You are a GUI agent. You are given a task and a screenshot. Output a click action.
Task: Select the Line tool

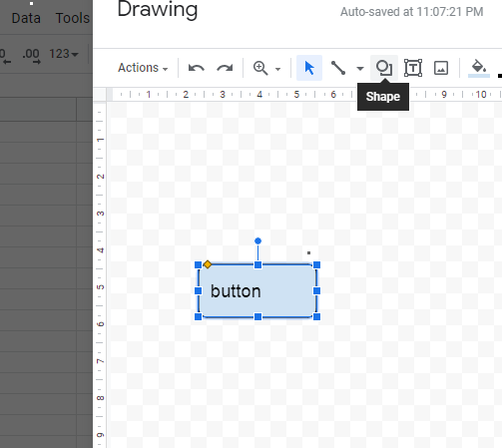(x=338, y=68)
